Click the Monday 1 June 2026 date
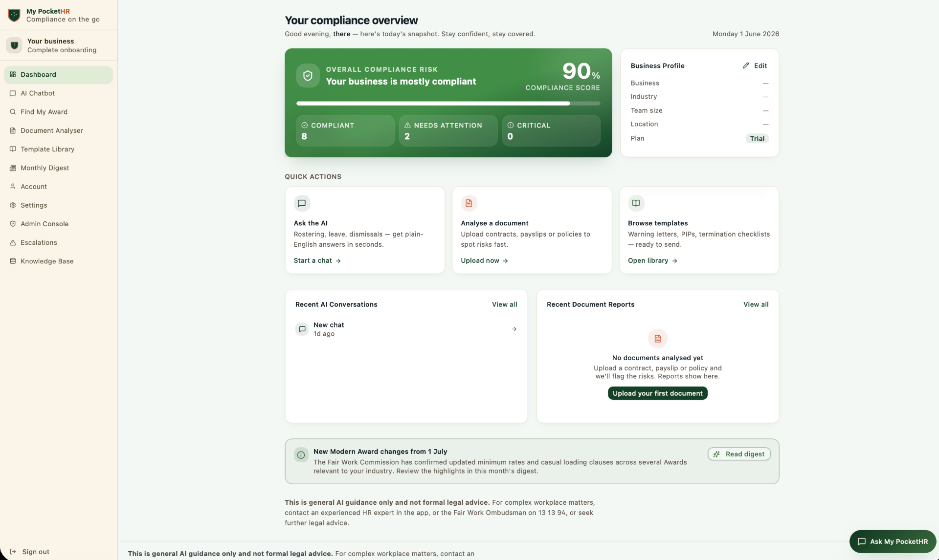The height and width of the screenshot is (560, 939). [745, 34]
